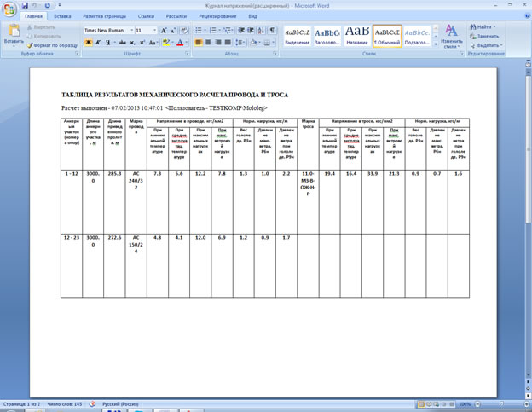Image resolution: width=532 pixels, height=412 pixels.
Task: Decrease paragraph indent
Action: click(241, 31)
